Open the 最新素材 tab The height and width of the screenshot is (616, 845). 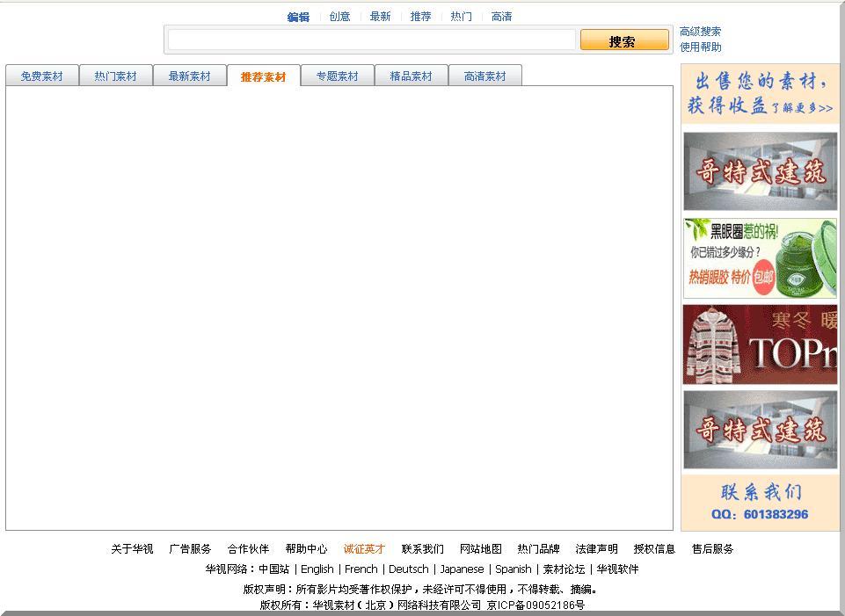click(x=190, y=76)
